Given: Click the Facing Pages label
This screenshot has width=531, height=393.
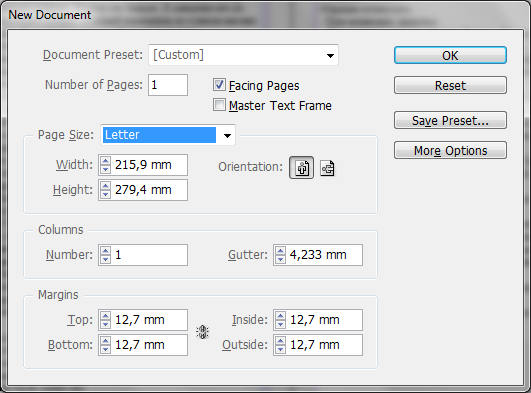Looking at the screenshot, I should [264, 86].
